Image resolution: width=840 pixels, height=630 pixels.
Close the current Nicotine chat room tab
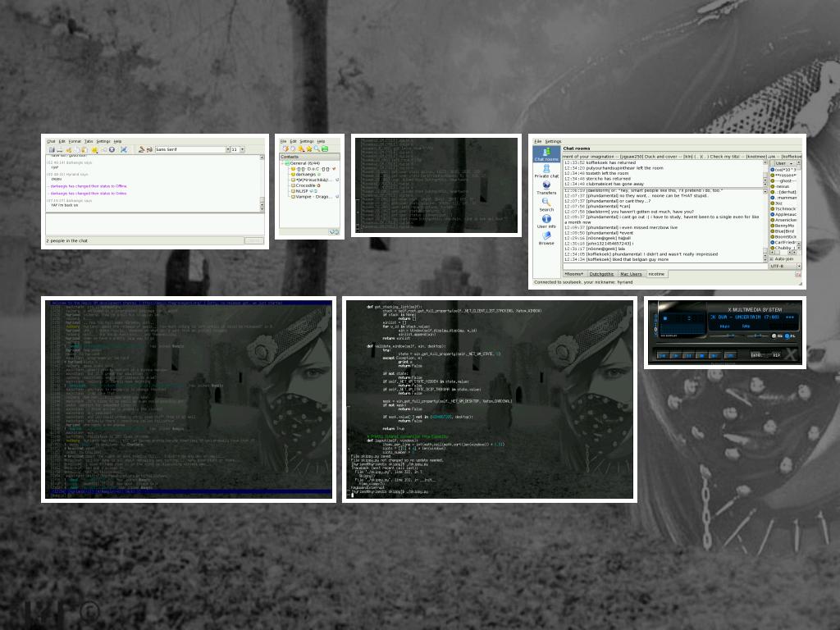click(798, 274)
